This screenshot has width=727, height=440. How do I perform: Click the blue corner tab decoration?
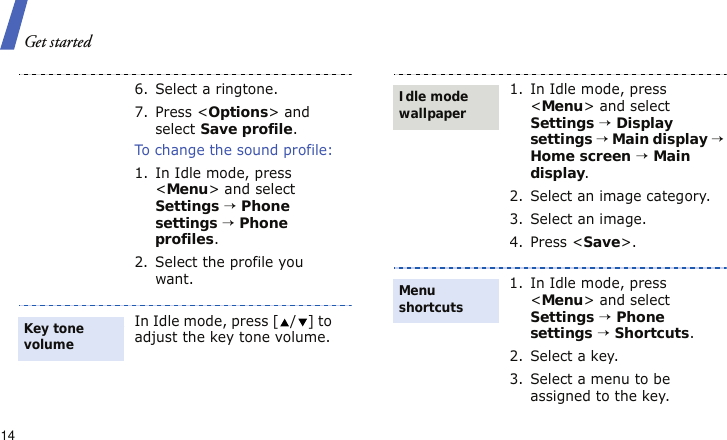[10, 25]
